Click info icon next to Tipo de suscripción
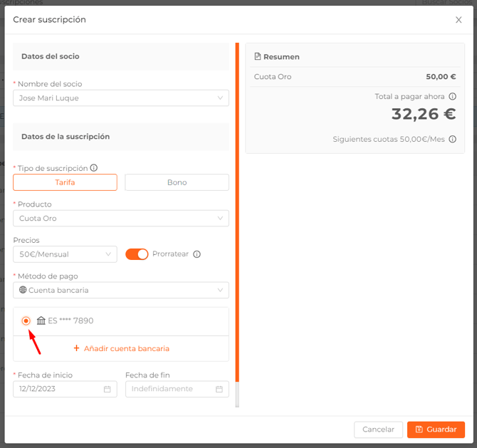 (94, 168)
